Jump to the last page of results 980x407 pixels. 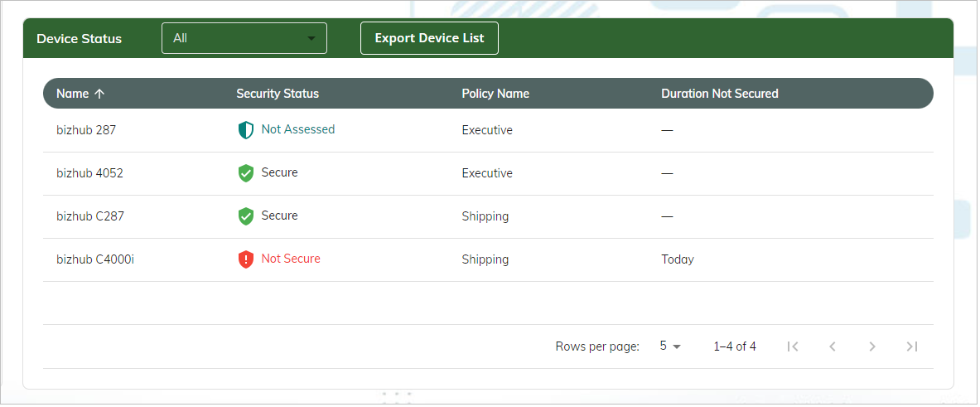(912, 346)
